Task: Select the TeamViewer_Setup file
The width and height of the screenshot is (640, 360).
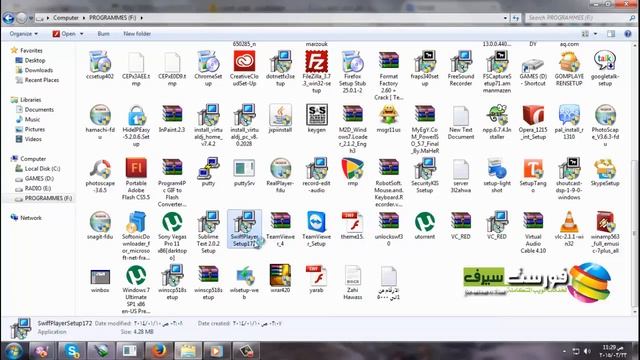Action: (x=317, y=222)
